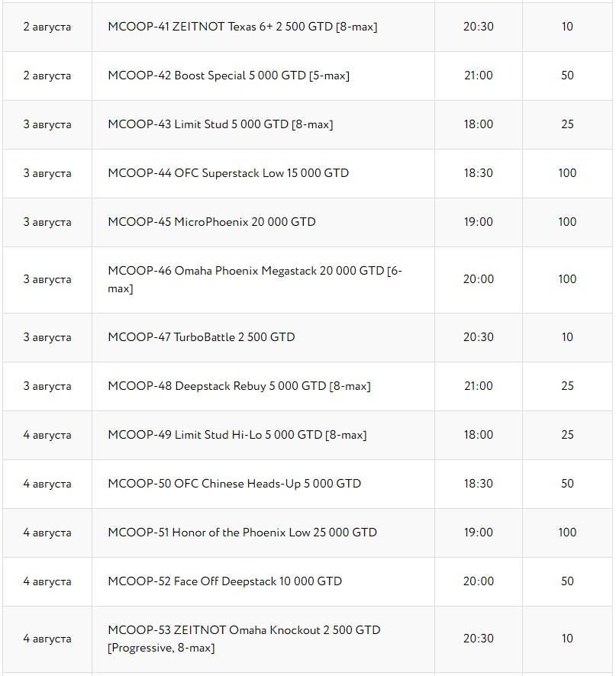
Task: Click MCOOP-44 OFC Superstack Low tournament
Action: tap(227, 173)
